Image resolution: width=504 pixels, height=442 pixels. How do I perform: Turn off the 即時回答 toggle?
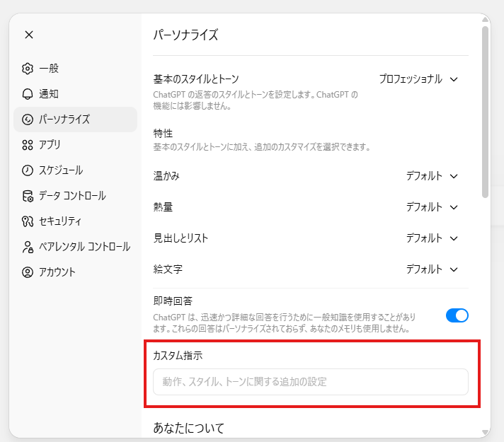[457, 315]
